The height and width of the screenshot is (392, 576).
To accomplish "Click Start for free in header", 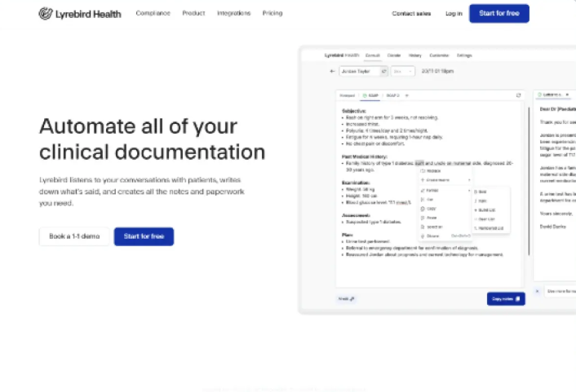I will point(499,14).
